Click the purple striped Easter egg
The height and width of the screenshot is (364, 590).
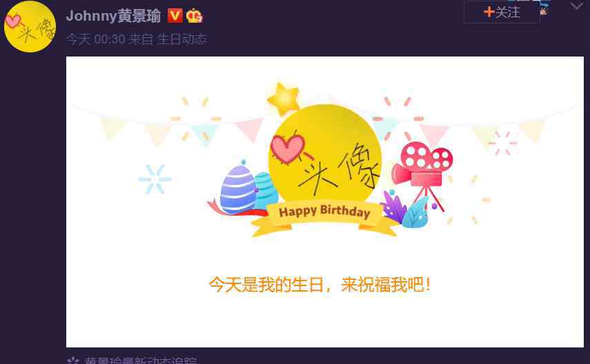[x=237, y=190]
